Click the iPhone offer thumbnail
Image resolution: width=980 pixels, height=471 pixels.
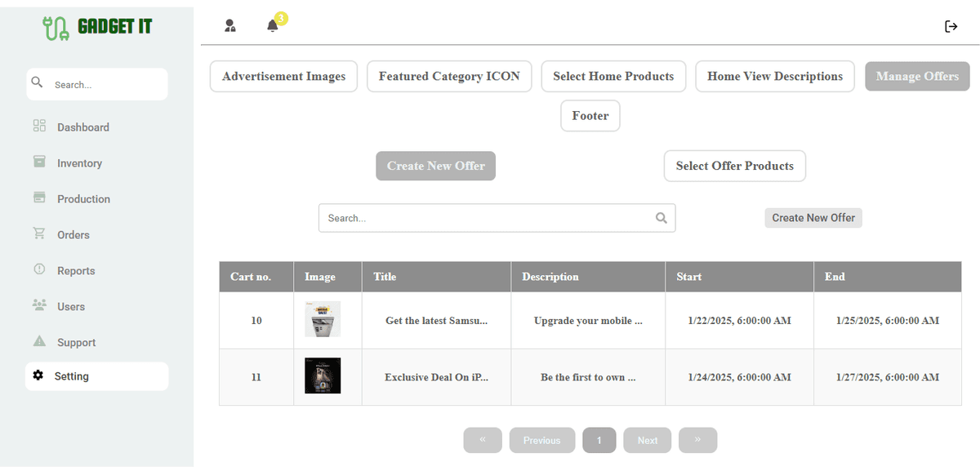(x=322, y=376)
